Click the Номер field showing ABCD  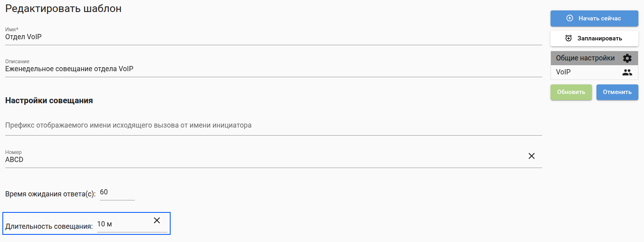pos(264,160)
